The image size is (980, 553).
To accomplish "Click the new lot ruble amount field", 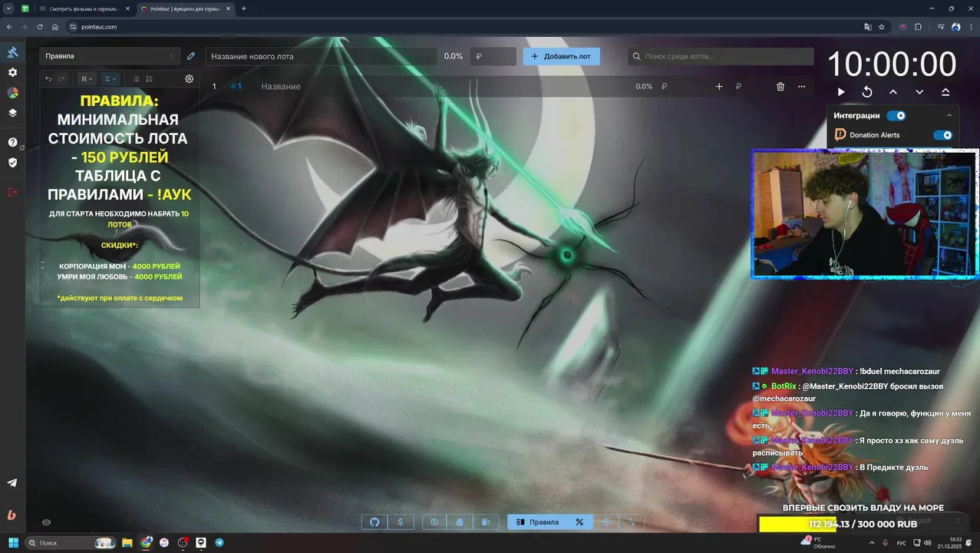I will pyautogui.click(x=493, y=56).
